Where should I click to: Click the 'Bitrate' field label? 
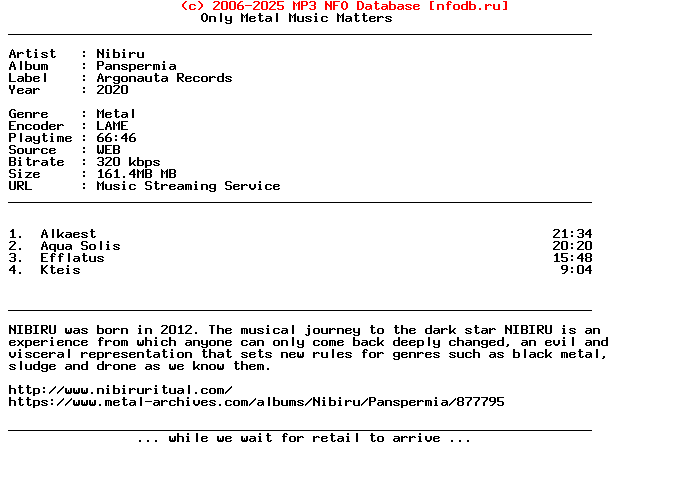pos(36,162)
